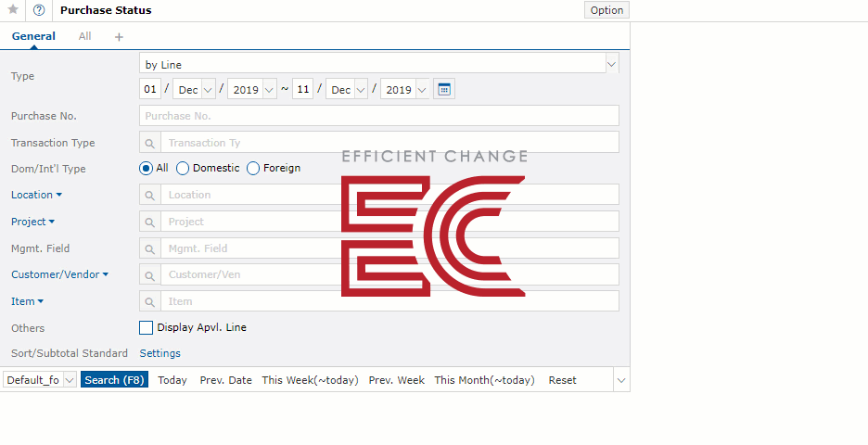
Task: Open the help question mark icon
Action: (39, 10)
